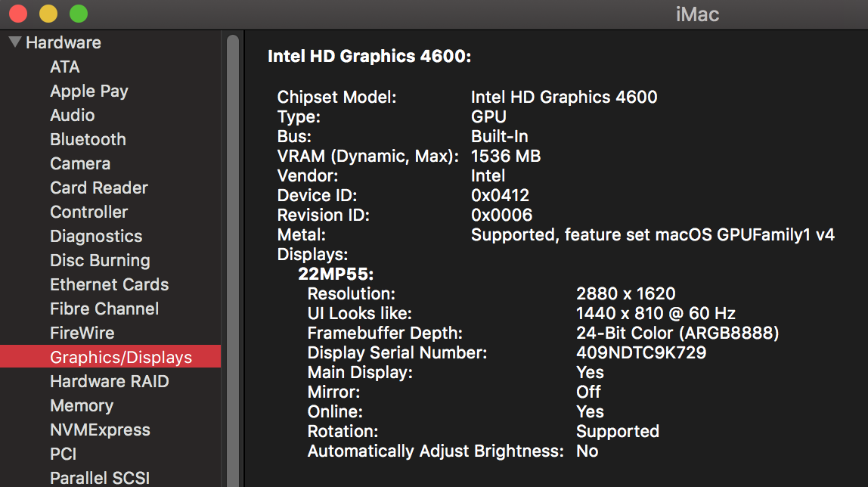The width and height of the screenshot is (868, 487).
Task: Click the Rotation value 'Supported'
Action: 618,432
